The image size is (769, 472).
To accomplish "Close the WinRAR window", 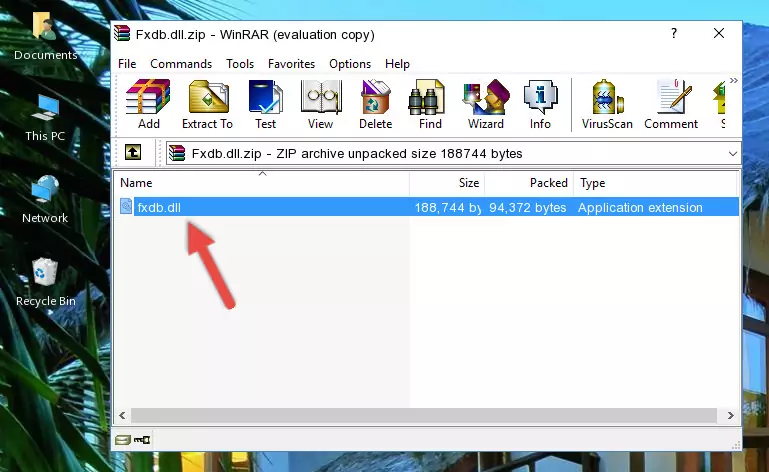I will coord(718,33).
